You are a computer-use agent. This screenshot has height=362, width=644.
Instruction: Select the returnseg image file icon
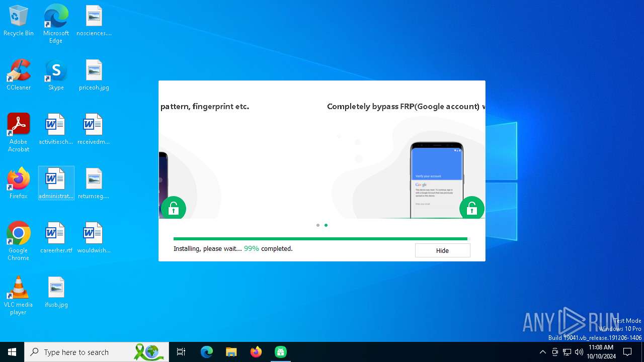tap(94, 184)
